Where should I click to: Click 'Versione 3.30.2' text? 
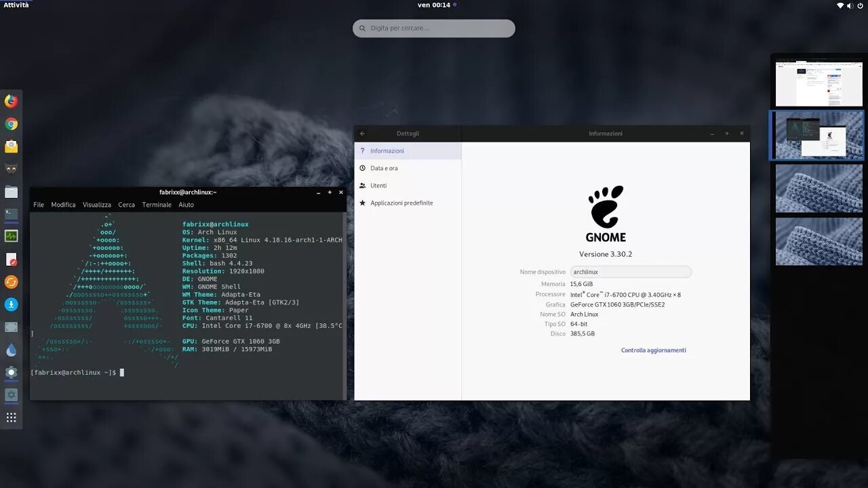coord(606,254)
